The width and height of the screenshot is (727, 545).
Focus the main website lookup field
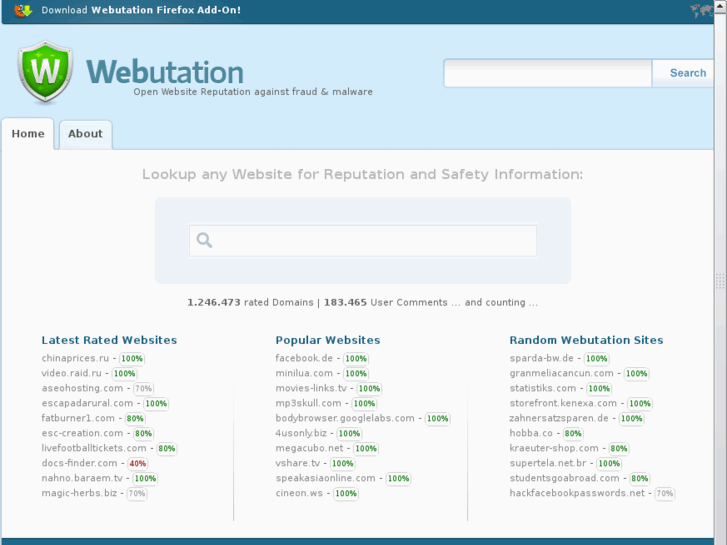coord(363,241)
